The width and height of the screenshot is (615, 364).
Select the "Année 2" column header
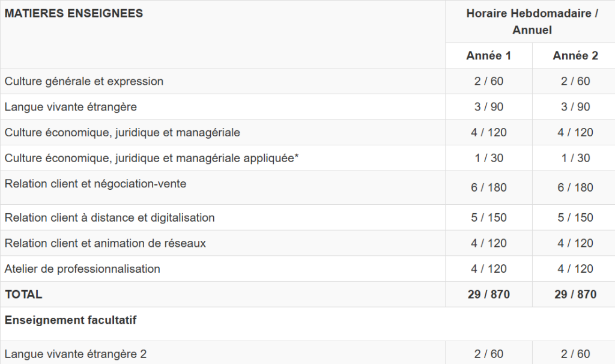click(x=575, y=56)
